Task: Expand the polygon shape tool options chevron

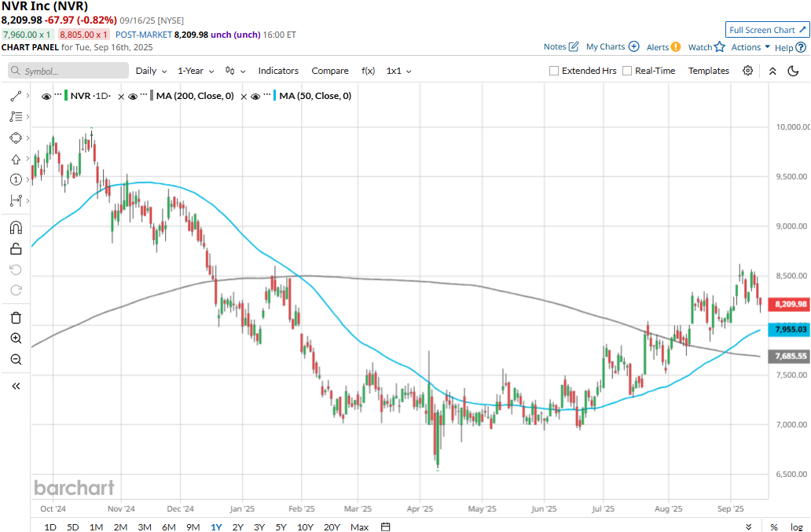Action: click(x=28, y=138)
